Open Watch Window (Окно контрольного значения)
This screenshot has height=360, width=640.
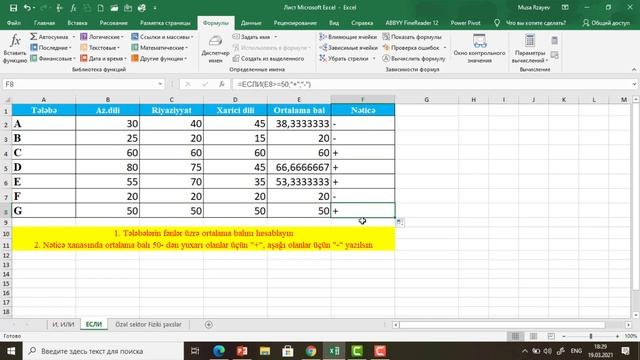(x=479, y=49)
